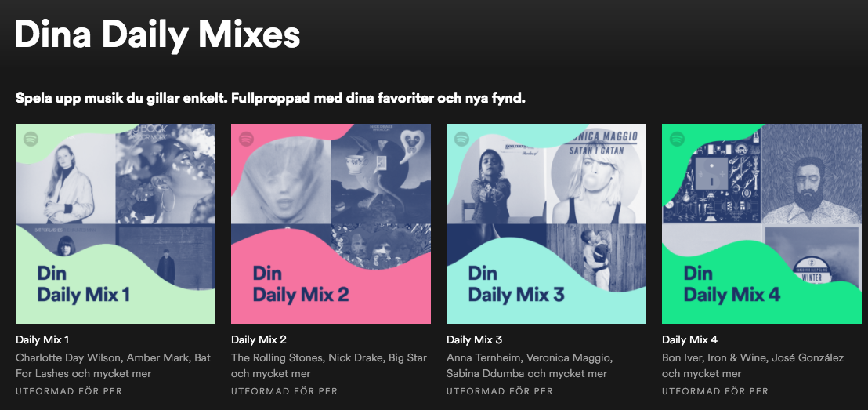This screenshot has width=868, height=410.
Task: Click Utformad för Per under Daily Mix 2
Action: click(x=284, y=391)
